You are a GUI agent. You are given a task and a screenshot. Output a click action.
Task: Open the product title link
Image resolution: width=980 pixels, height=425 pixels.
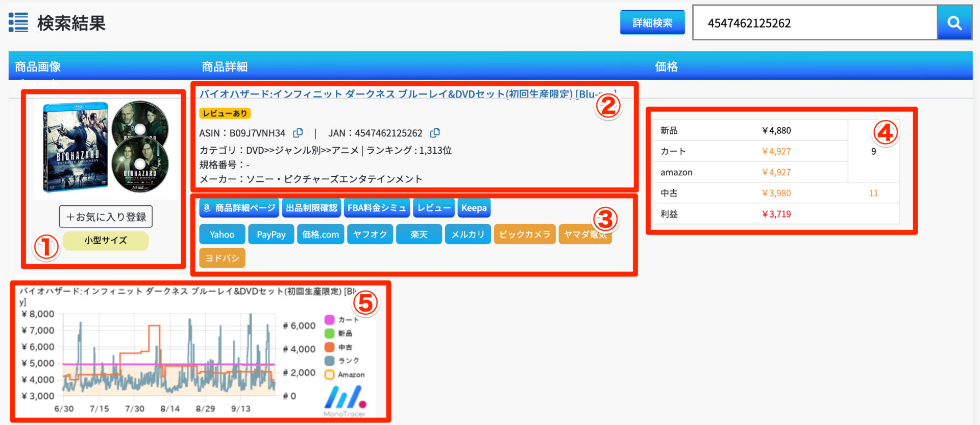[x=408, y=94]
